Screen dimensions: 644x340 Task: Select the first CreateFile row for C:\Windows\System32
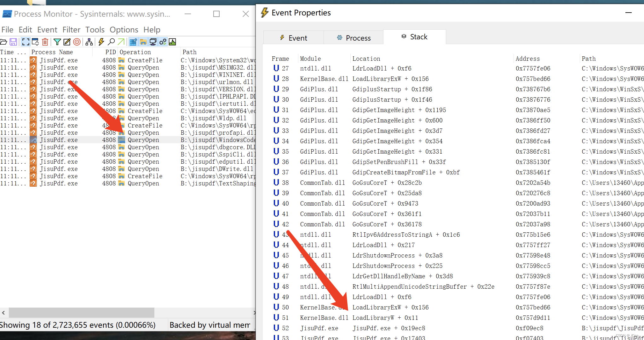point(128,60)
